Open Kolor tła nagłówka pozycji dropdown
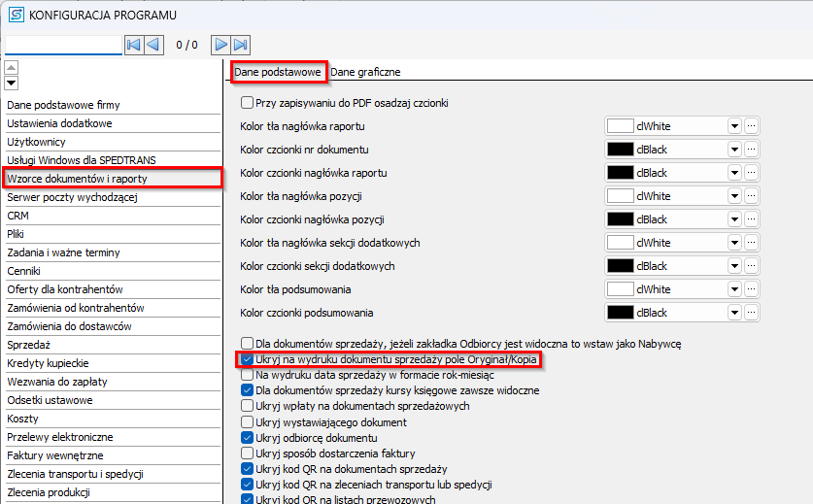Screen dimensions: 813x504 734,196
